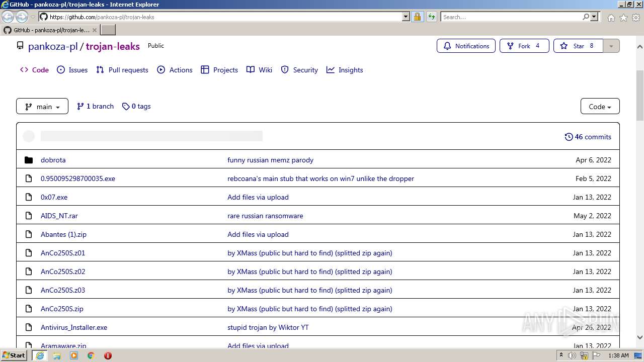The image size is (644, 362).
Task: Click the dobrota folder icon
Action: tap(29, 160)
